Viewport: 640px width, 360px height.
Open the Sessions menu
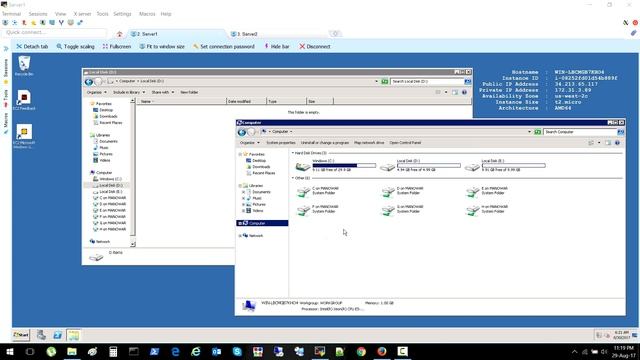point(38,14)
